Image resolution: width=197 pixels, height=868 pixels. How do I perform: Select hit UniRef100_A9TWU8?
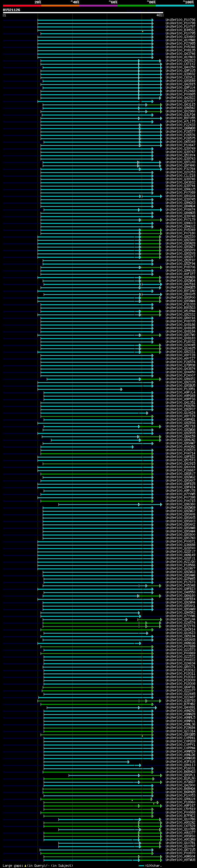(x=180, y=860)
